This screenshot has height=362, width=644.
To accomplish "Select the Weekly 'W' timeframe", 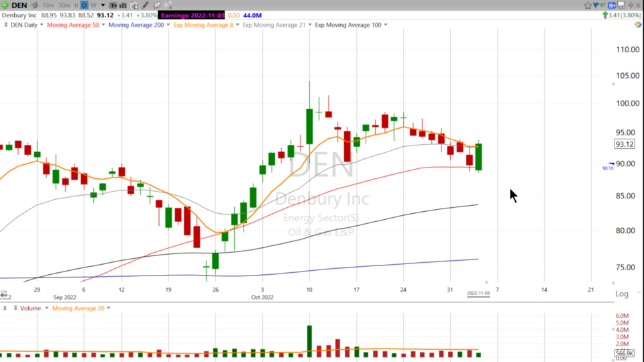I will pos(93,5).
